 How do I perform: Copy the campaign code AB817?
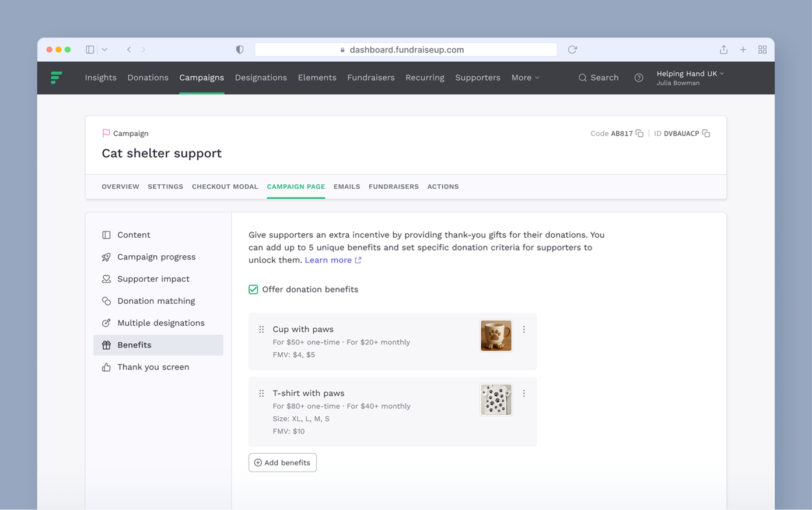click(639, 133)
